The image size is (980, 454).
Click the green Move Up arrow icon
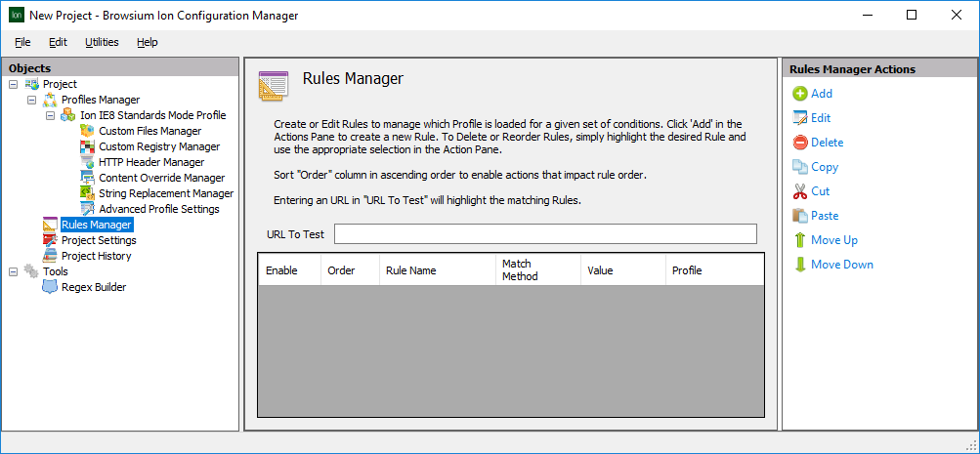(x=799, y=240)
